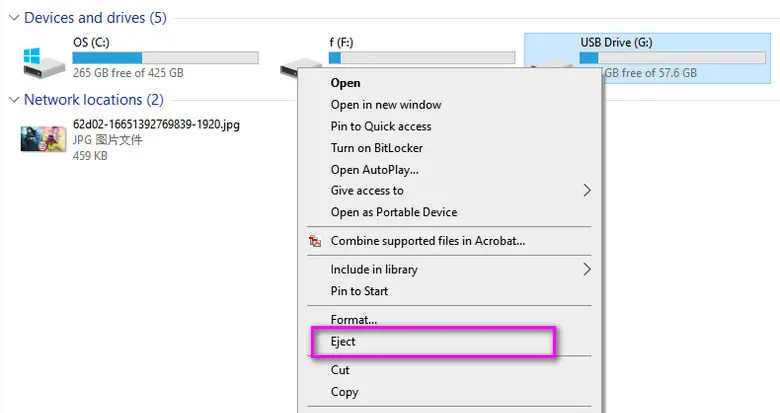
Task: Expand the Give access to submenu arrow
Action: point(587,190)
